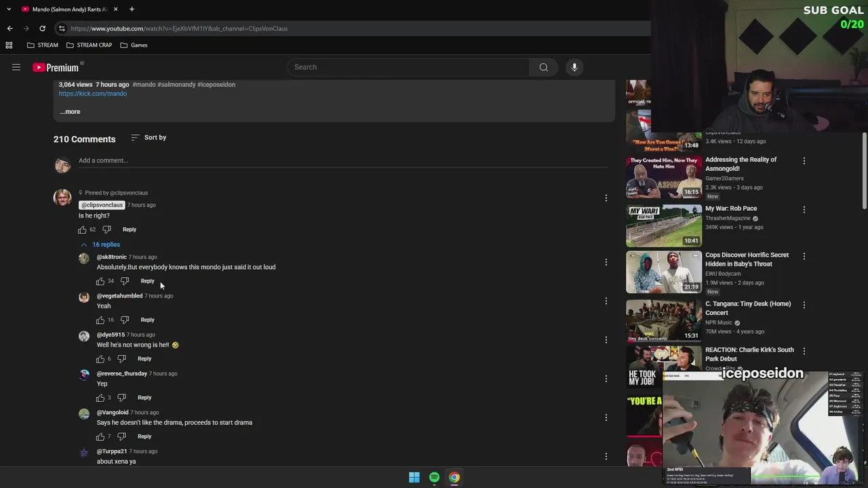Open options menu for @dye5915 reply
Viewport: 868px width, 488px height.
[606, 340]
